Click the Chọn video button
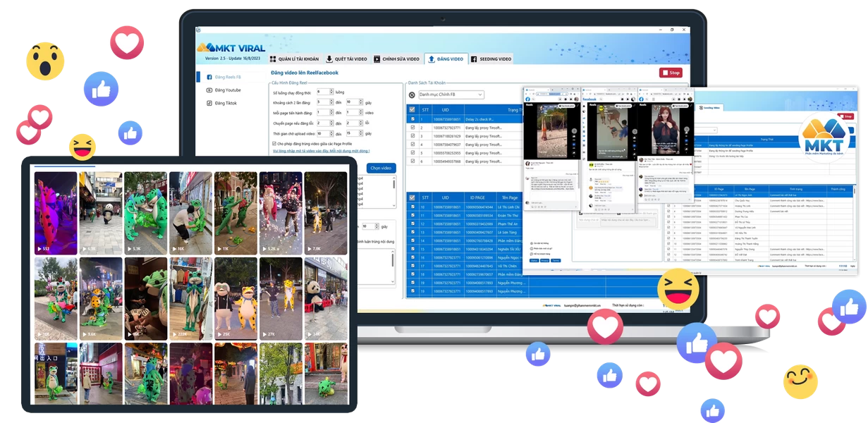Viewport: 868px width, 423px height. (381, 168)
